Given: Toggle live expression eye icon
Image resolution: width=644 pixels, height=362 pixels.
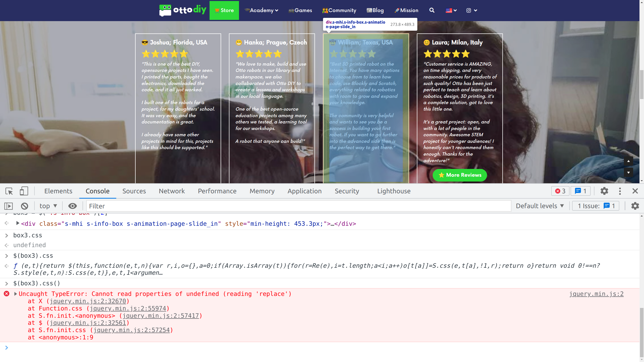Looking at the screenshot, I should click(x=72, y=206).
